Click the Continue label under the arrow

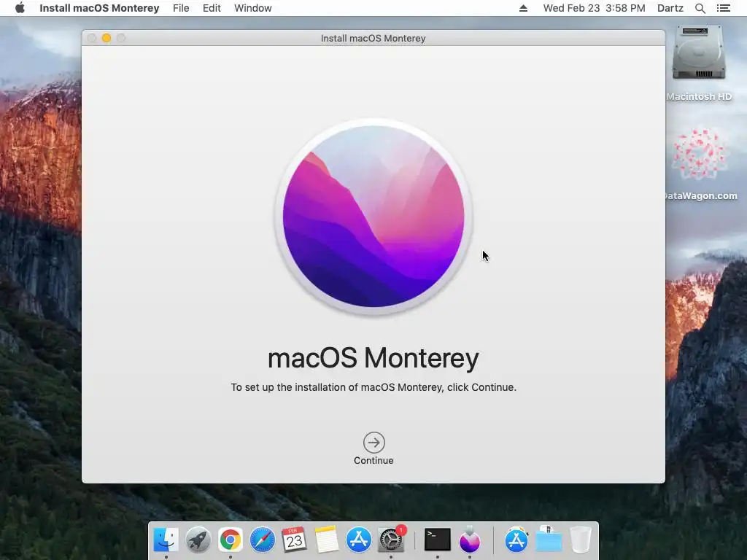(x=373, y=461)
